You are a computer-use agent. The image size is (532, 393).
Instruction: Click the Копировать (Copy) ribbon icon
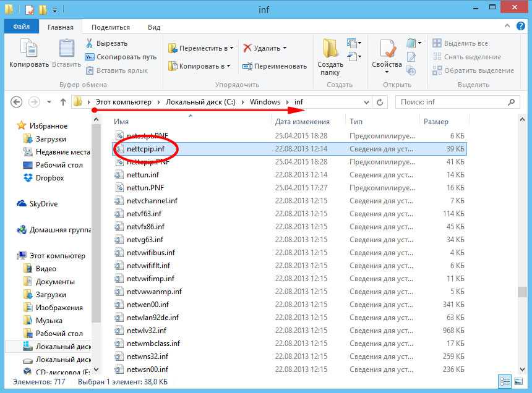tap(29, 48)
